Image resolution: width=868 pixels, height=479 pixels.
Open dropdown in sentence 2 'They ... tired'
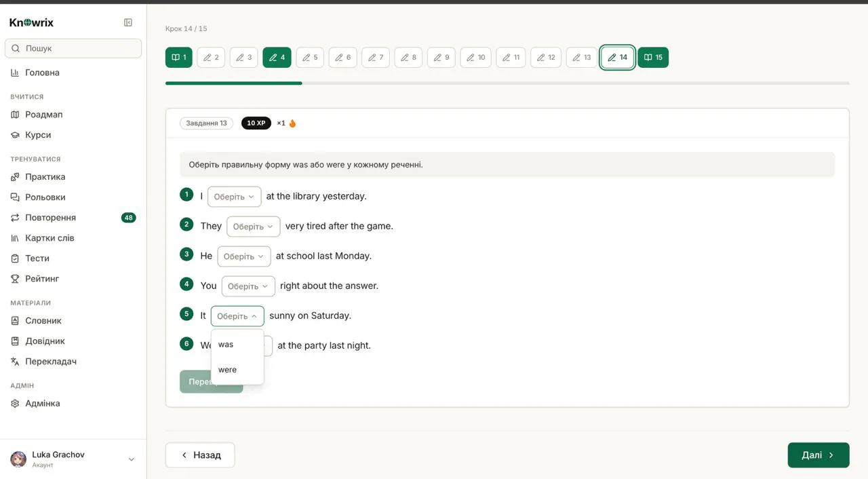(254, 227)
